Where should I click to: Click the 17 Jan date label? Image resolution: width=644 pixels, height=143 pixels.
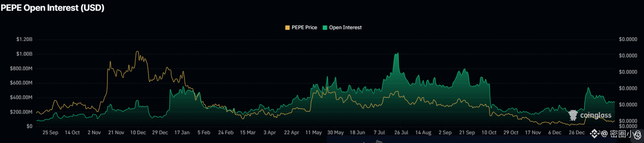tap(182, 133)
